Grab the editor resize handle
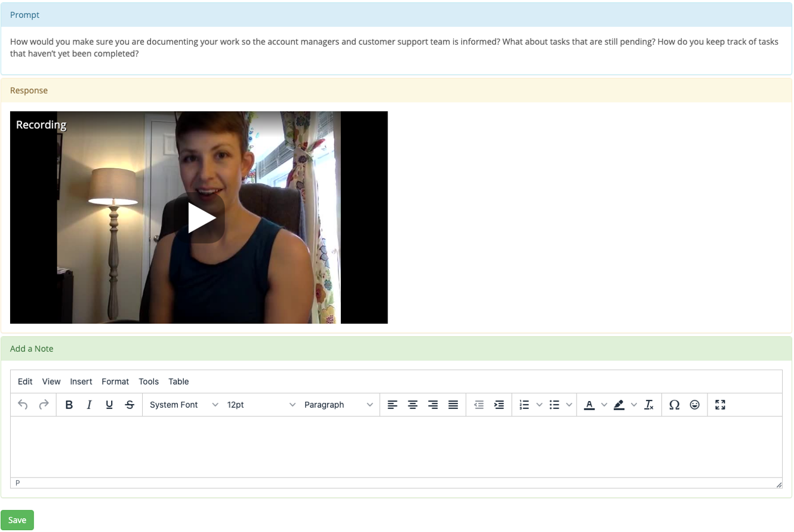The width and height of the screenshot is (794, 532). click(x=778, y=485)
